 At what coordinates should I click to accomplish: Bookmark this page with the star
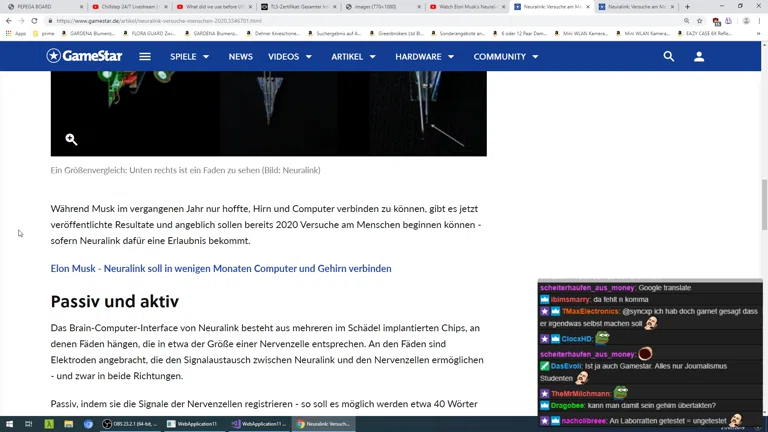coord(699,21)
